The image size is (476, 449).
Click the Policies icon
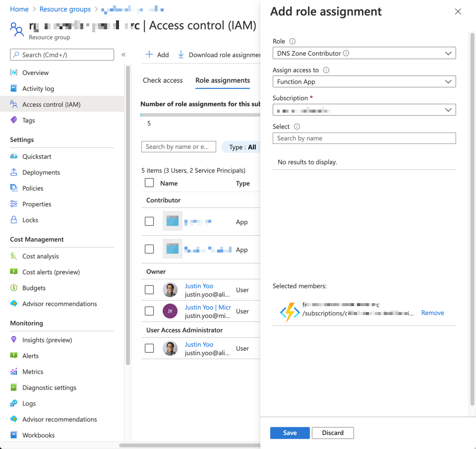[x=14, y=188]
